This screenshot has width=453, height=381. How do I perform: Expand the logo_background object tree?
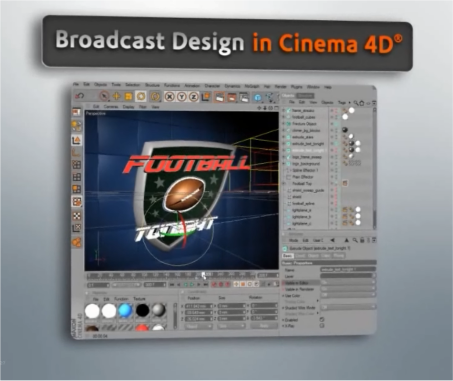point(284,164)
